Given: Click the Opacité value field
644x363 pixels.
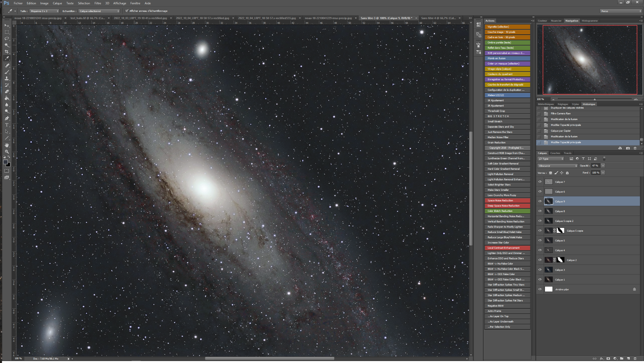Looking at the screenshot, I should [x=596, y=166].
